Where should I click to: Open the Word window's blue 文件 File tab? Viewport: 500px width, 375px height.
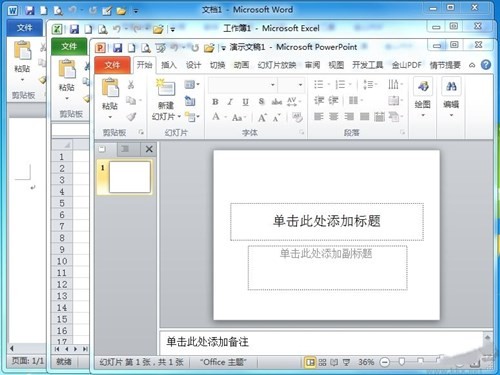[25, 28]
